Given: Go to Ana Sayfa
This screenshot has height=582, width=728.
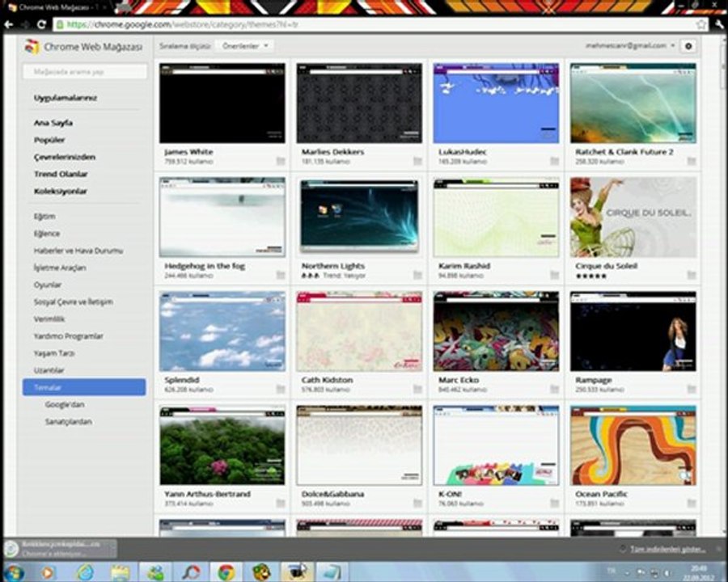Looking at the screenshot, I should click(53, 123).
